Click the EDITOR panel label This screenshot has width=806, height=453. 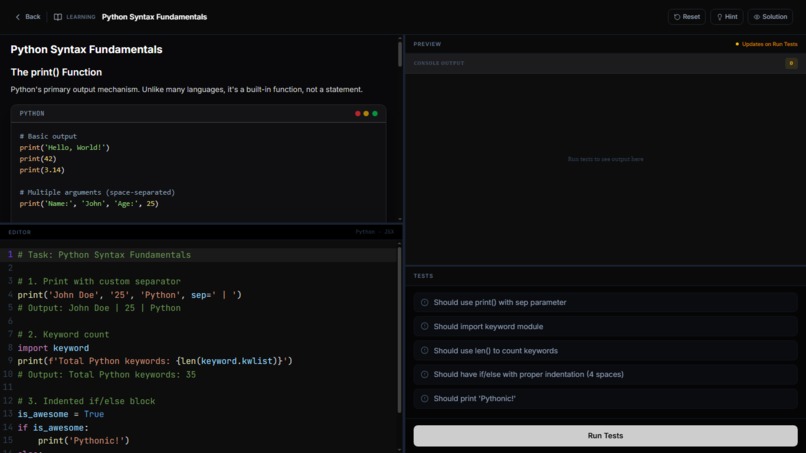pyautogui.click(x=20, y=232)
